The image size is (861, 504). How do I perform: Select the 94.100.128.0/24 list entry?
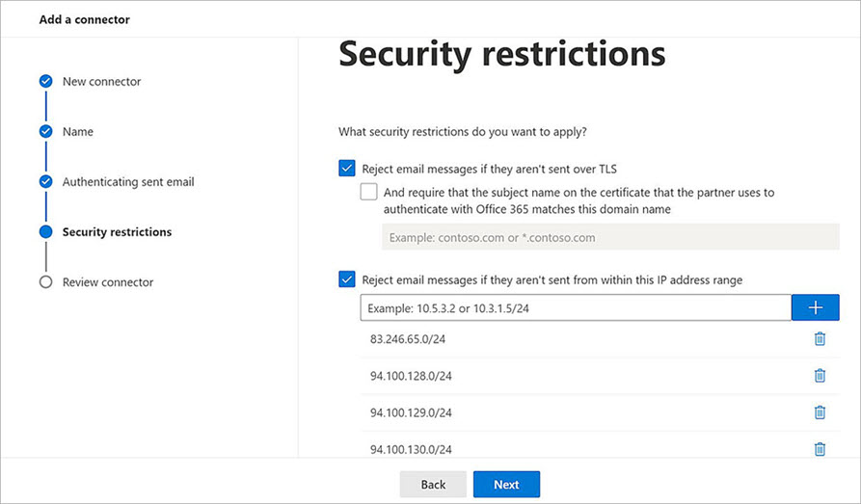pos(411,376)
